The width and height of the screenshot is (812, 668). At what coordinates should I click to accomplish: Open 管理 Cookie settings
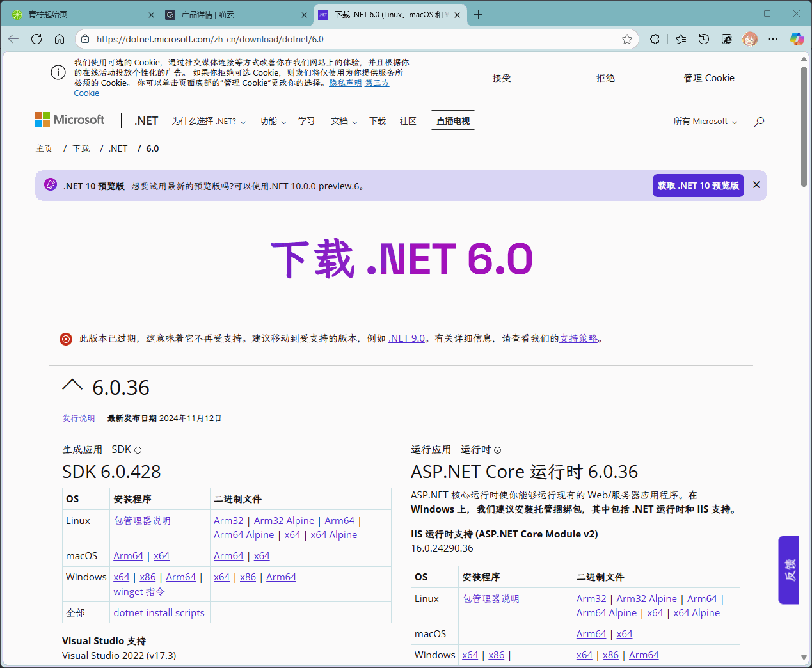pyautogui.click(x=709, y=78)
